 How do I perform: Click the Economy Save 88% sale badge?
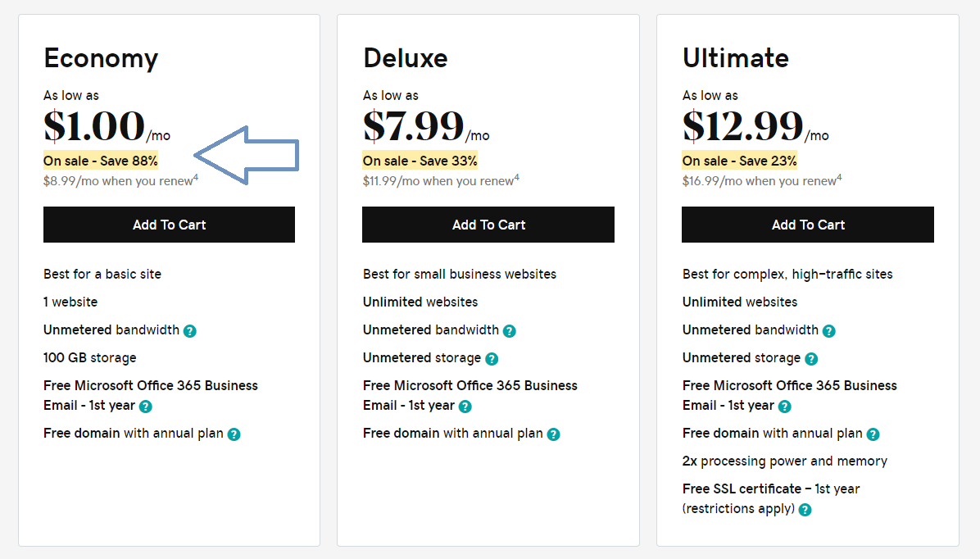[101, 161]
